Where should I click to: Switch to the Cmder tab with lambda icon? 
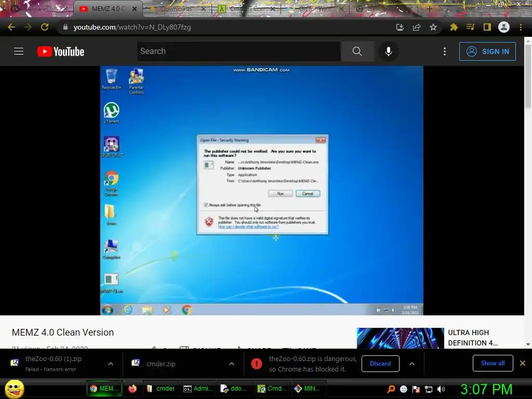[246, 9]
